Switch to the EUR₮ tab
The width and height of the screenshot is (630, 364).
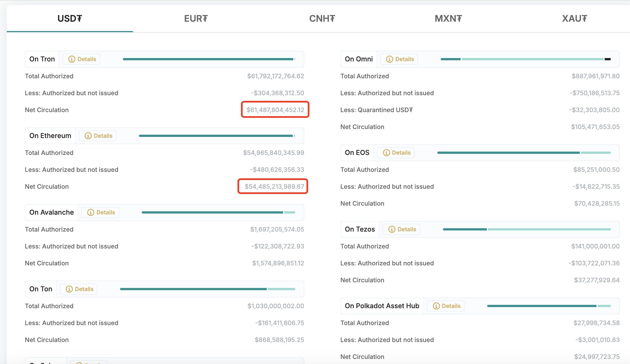click(x=196, y=19)
